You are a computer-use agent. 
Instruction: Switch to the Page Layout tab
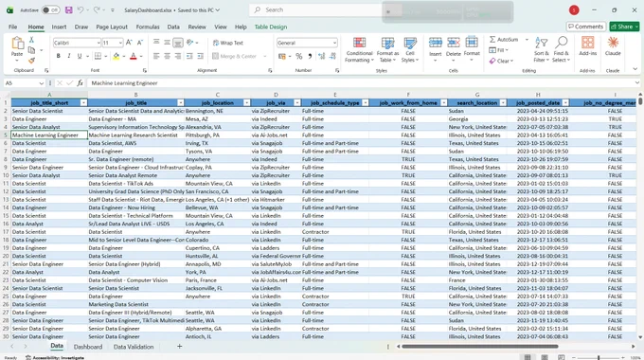point(112,27)
